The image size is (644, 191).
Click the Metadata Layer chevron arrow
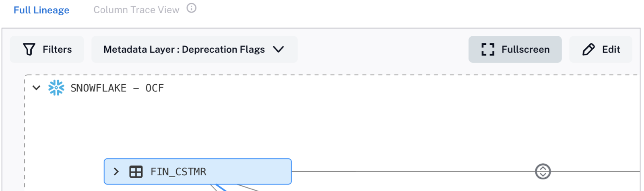tap(279, 49)
